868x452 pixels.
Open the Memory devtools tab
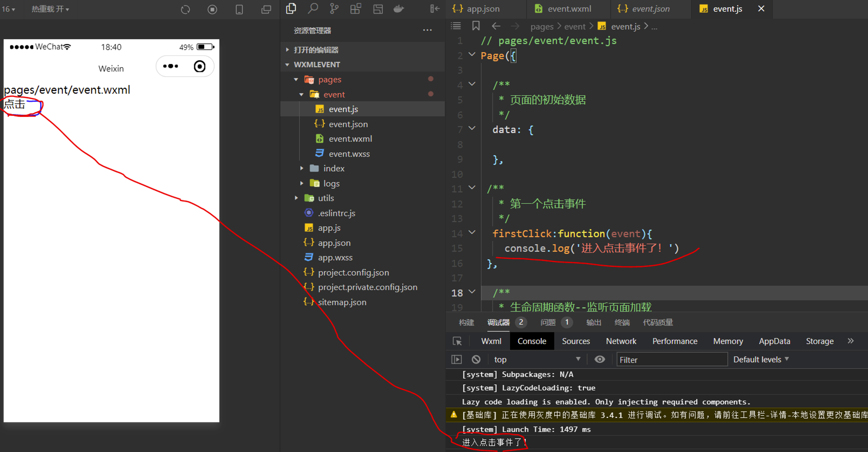click(x=728, y=341)
